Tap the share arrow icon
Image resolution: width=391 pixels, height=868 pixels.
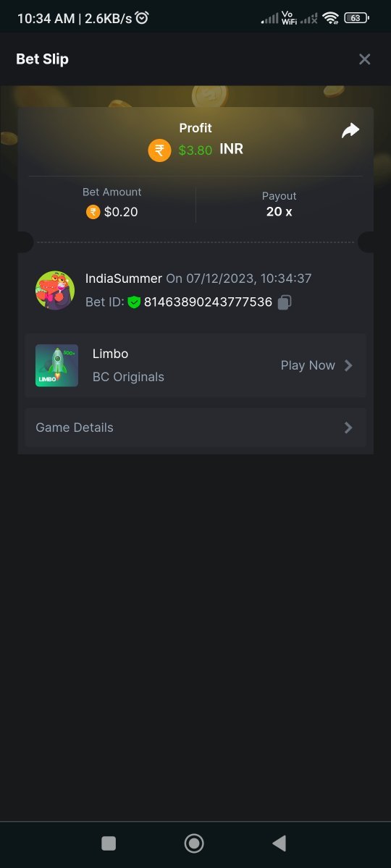pos(350,130)
